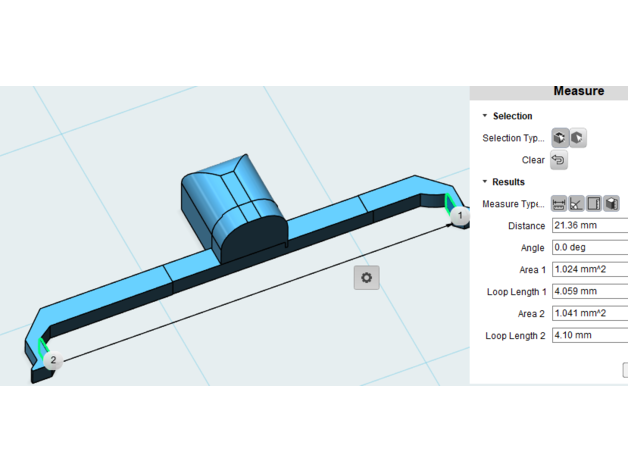Image resolution: width=628 pixels, height=472 pixels.
Task: Open the gear settings icon in the viewport
Action: tap(366, 278)
